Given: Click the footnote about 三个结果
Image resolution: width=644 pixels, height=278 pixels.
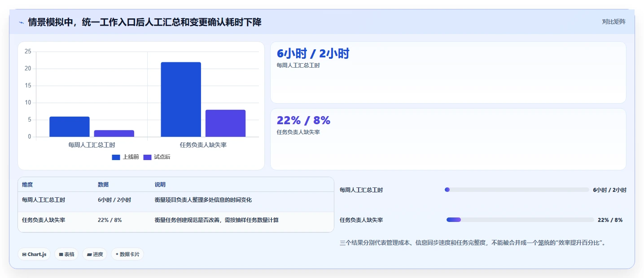Looking at the screenshot, I should click(x=474, y=243).
